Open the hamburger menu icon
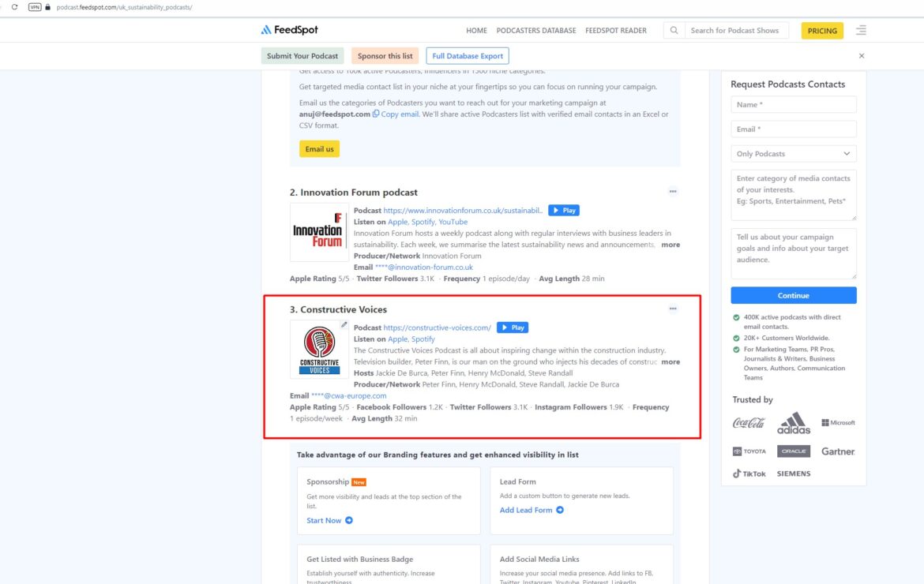 pos(861,30)
